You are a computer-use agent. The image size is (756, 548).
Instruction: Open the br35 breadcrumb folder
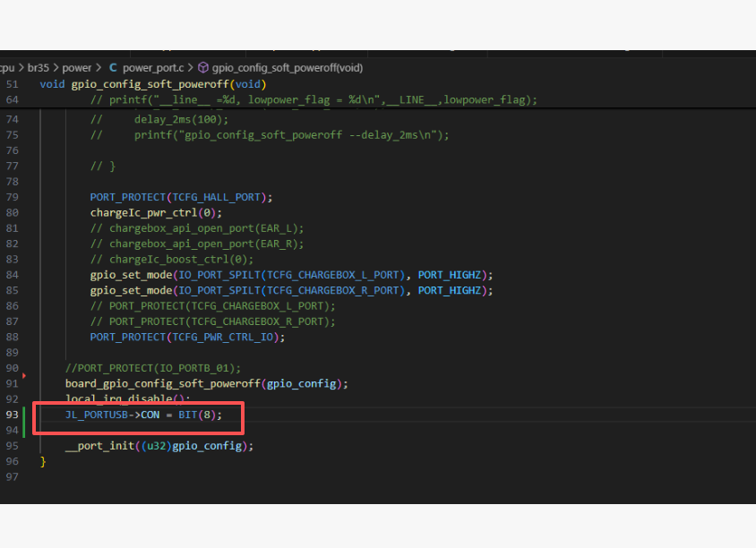[39, 68]
